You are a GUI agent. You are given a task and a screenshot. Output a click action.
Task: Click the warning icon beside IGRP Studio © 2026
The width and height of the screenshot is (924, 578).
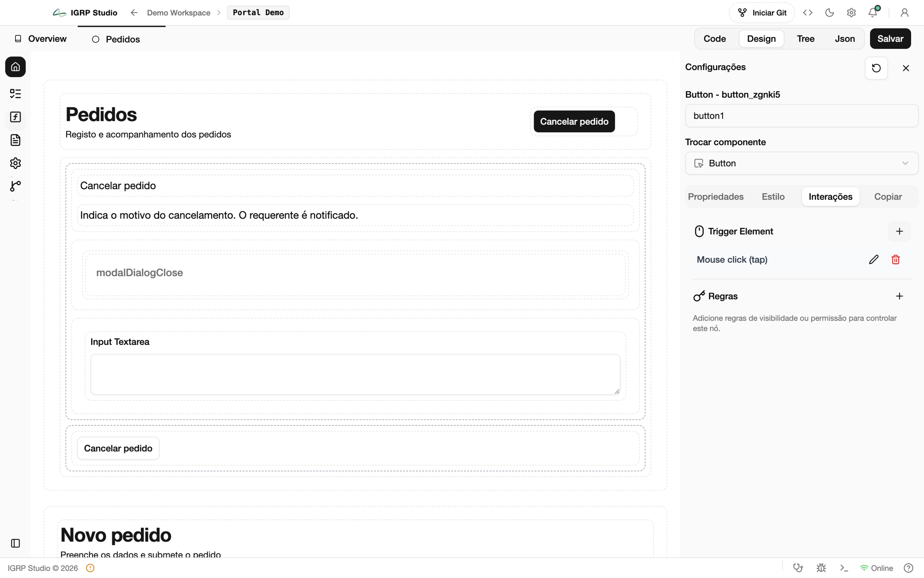pyautogui.click(x=90, y=568)
